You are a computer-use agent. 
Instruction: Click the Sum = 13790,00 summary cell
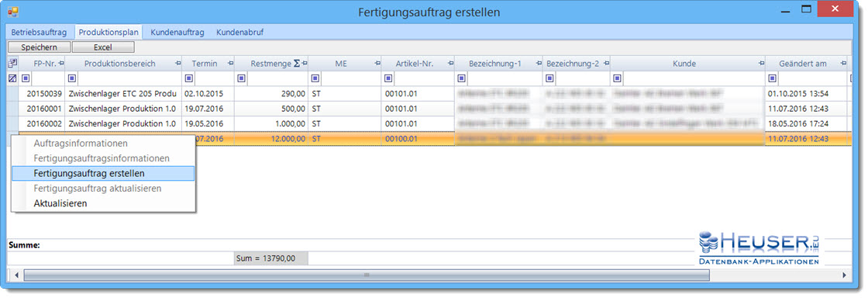click(271, 258)
